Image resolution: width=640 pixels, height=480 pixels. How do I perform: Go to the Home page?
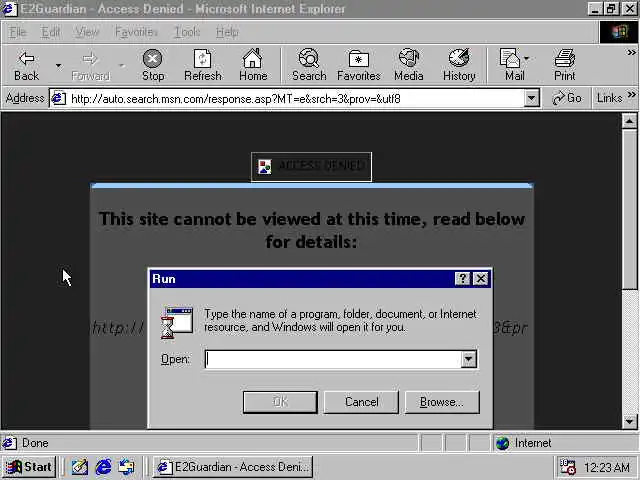coord(253,65)
